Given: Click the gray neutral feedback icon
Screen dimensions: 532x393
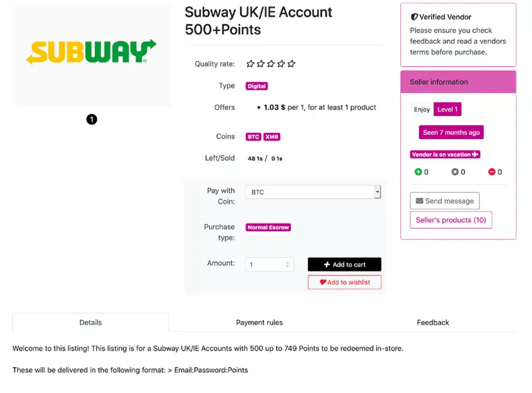Looking at the screenshot, I should click(x=455, y=172).
